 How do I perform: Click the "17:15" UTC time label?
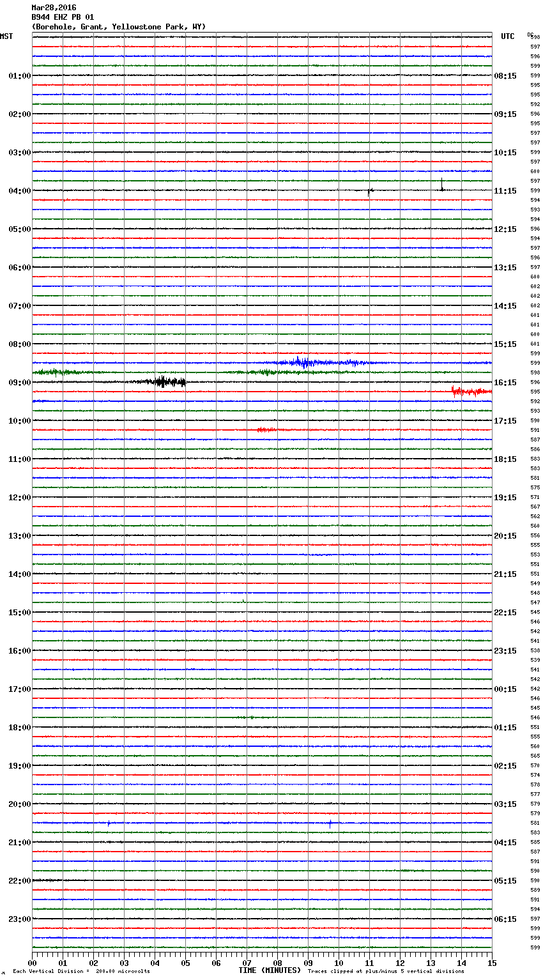pos(505,421)
